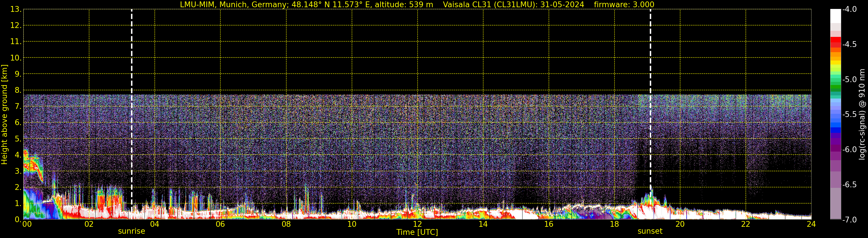Click height axis tick label '8.'
This screenshot has height=238, width=868.
click(x=18, y=90)
